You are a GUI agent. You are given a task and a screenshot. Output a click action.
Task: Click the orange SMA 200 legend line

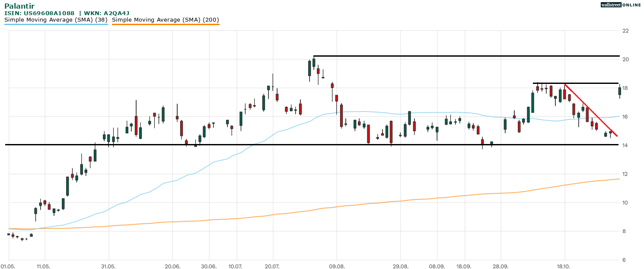165,24
